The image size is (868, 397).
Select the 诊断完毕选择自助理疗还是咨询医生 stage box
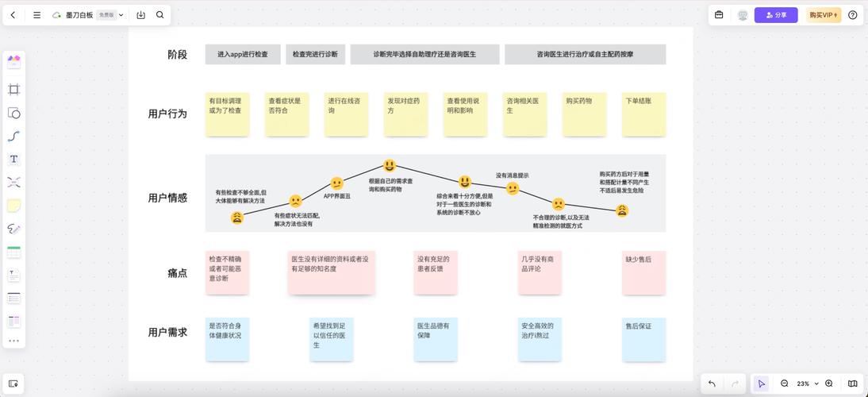[x=424, y=54]
